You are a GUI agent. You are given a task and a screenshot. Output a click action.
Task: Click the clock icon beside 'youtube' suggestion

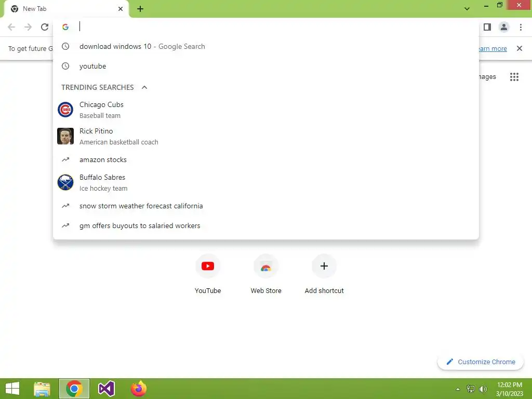click(x=65, y=66)
